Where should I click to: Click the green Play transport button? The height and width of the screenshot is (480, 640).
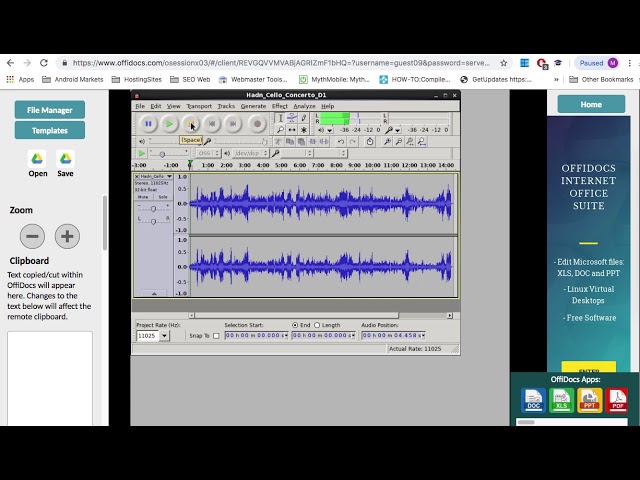point(169,124)
